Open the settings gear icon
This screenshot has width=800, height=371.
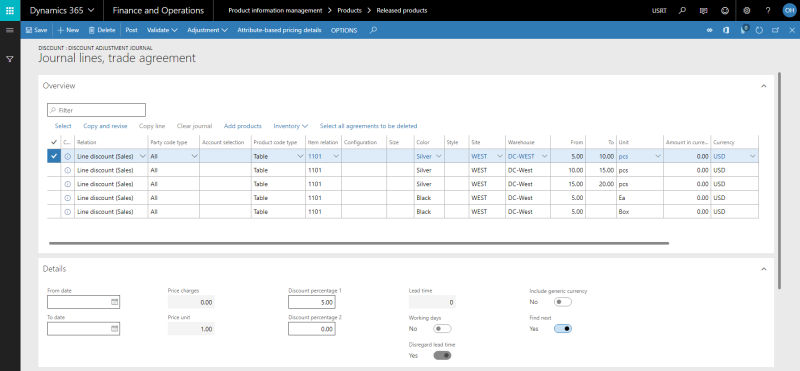(747, 10)
